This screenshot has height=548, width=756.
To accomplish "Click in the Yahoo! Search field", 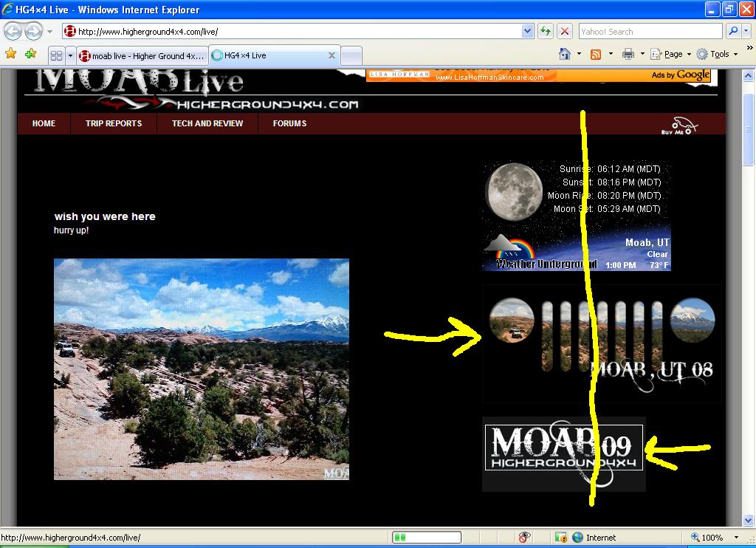I will [x=648, y=32].
